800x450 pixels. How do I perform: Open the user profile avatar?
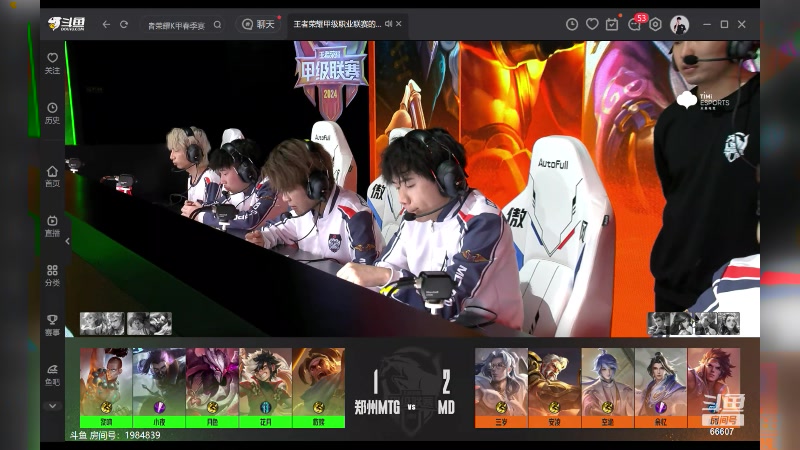pyautogui.click(x=680, y=24)
